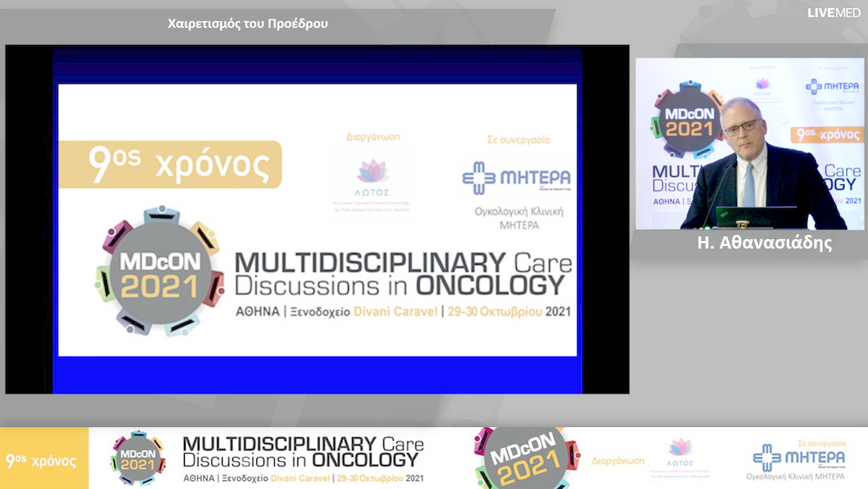
Task: Click the LIVEMED logo in top-right corner
Action: point(833,13)
